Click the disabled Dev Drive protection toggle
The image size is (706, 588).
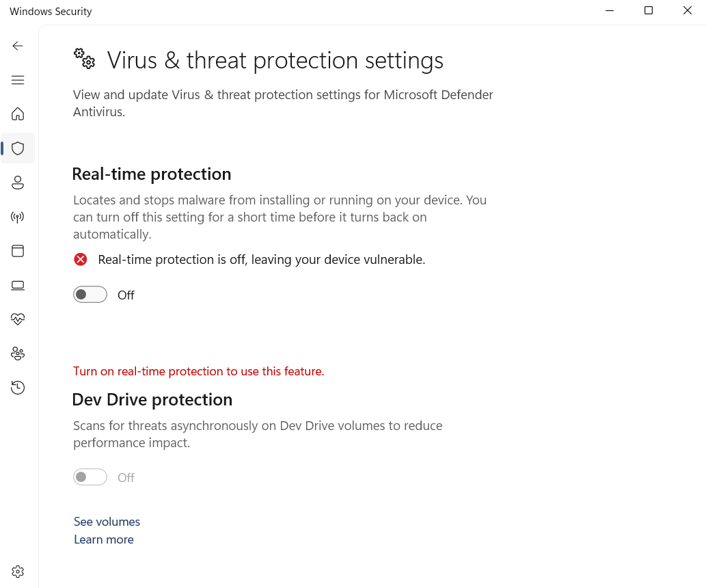[90, 477]
